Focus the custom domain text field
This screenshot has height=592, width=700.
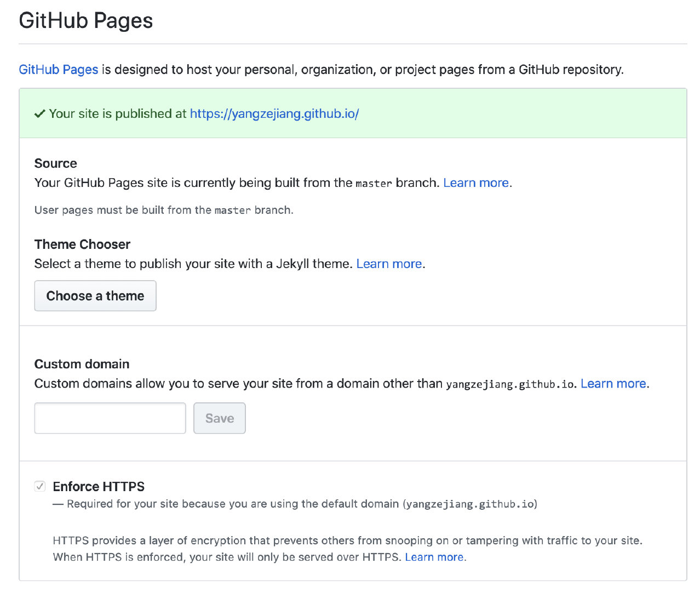click(x=110, y=418)
